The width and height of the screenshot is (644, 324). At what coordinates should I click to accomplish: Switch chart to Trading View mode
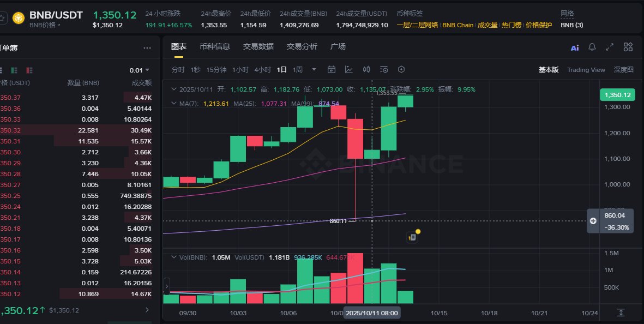click(x=586, y=70)
